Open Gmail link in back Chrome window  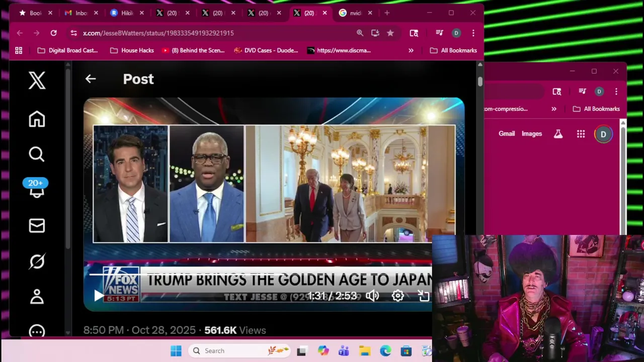pos(507,134)
